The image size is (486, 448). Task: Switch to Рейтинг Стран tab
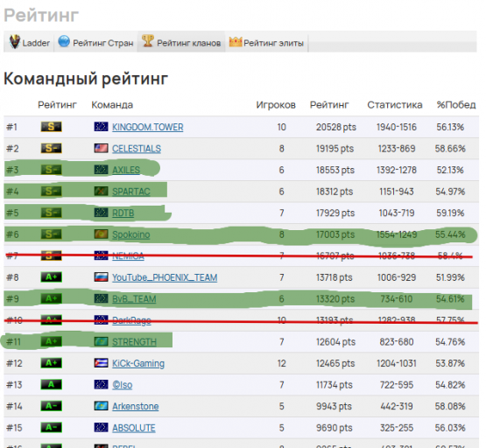pos(95,42)
